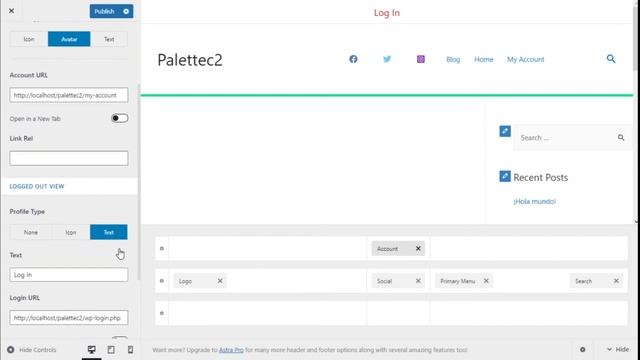
Task: Collapse the LOGGED OUT VIEW section heading
Action: 37,187
